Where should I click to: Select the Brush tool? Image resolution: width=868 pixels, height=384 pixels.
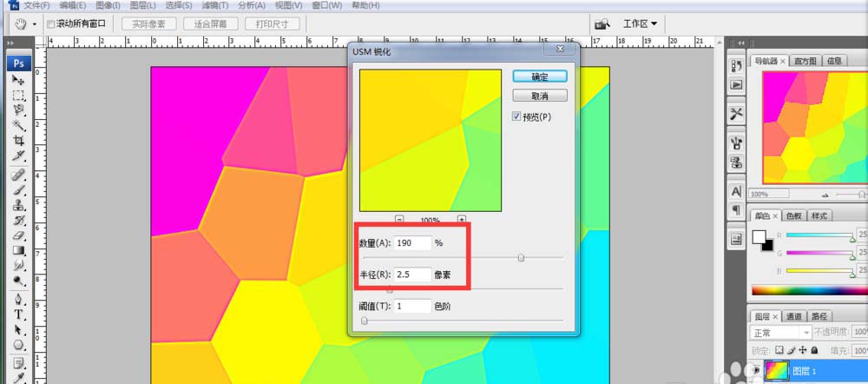pyautogui.click(x=18, y=189)
